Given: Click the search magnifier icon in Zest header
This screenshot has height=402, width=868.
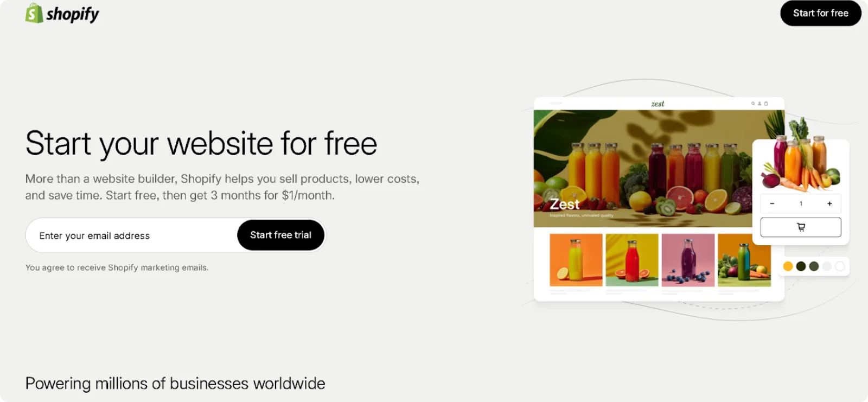Looking at the screenshot, I should coord(753,103).
